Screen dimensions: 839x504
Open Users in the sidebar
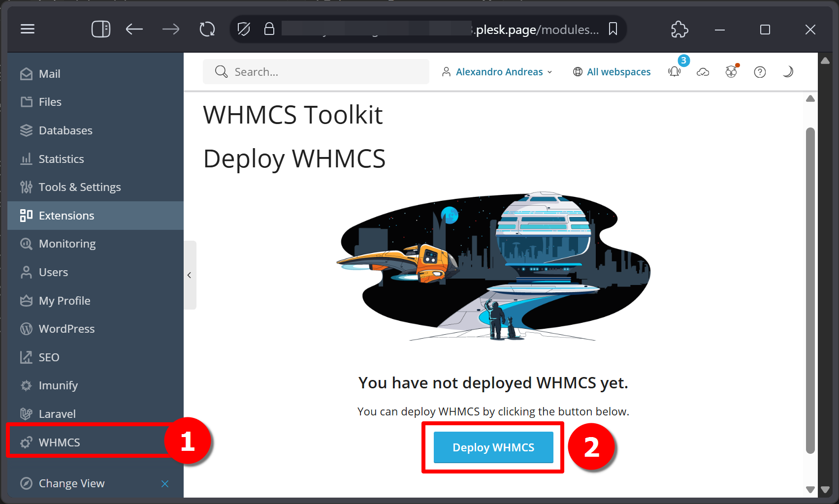tap(96, 272)
